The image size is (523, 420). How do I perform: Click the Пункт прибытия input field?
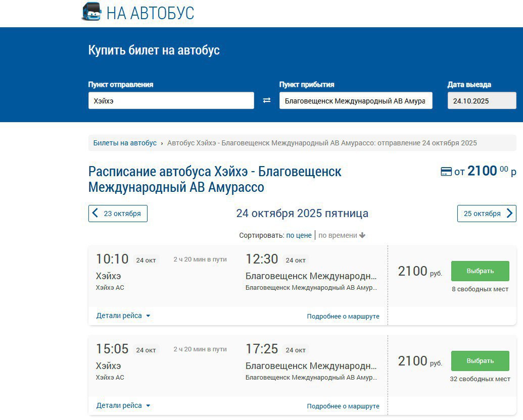tap(355, 100)
